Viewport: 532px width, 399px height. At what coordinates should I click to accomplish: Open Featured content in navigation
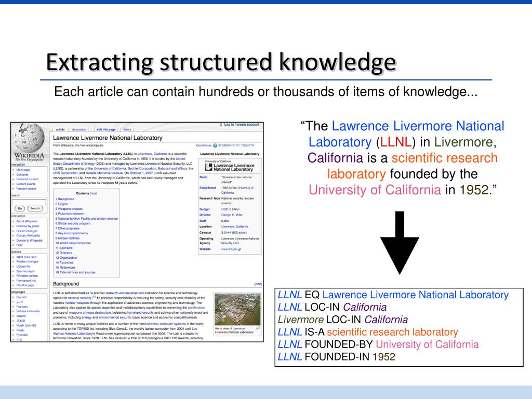tap(27, 179)
